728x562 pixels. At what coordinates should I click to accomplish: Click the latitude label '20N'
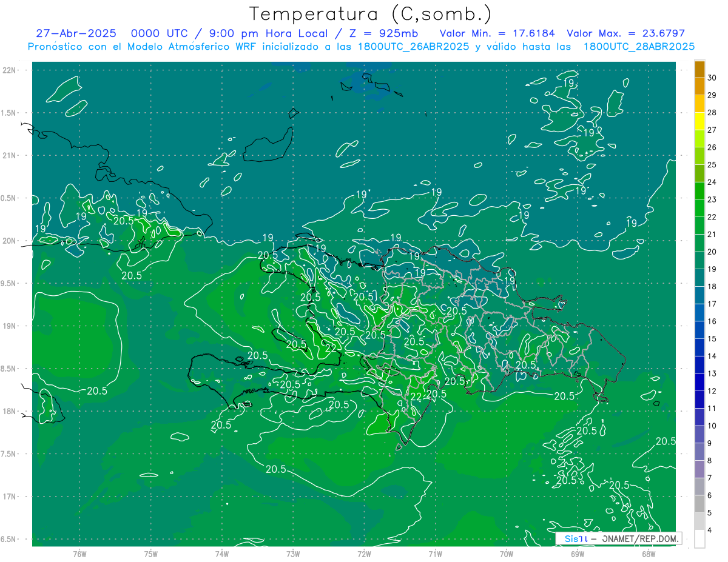pos(10,241)
